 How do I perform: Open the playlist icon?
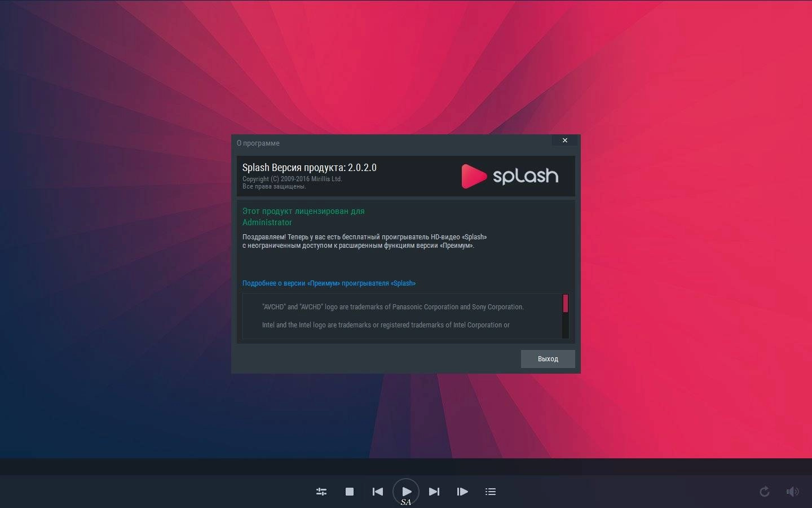coord(491,492)
